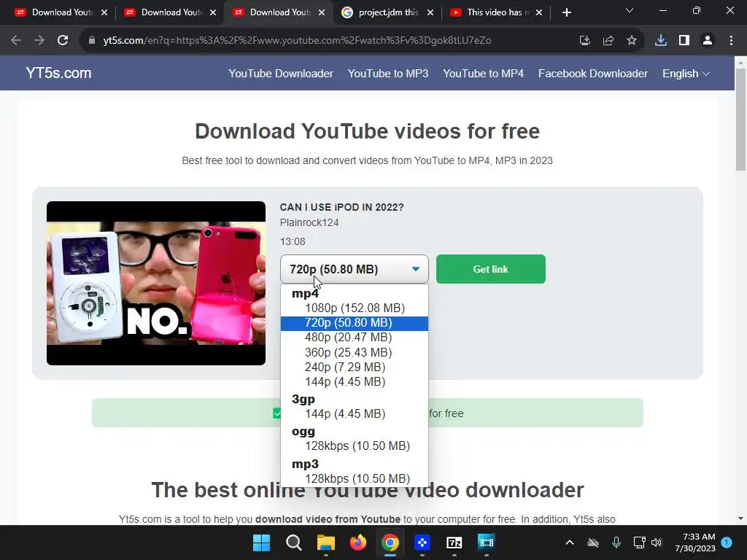This screenshot has width=747, height=560.
Task: Open 7-Zip from taskbar
Action: coord(454,542)
